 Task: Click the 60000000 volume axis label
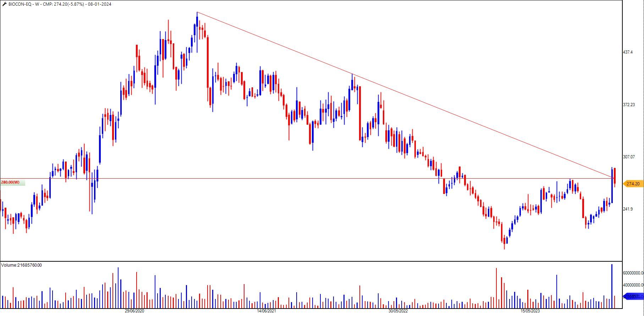pos(633,273)
